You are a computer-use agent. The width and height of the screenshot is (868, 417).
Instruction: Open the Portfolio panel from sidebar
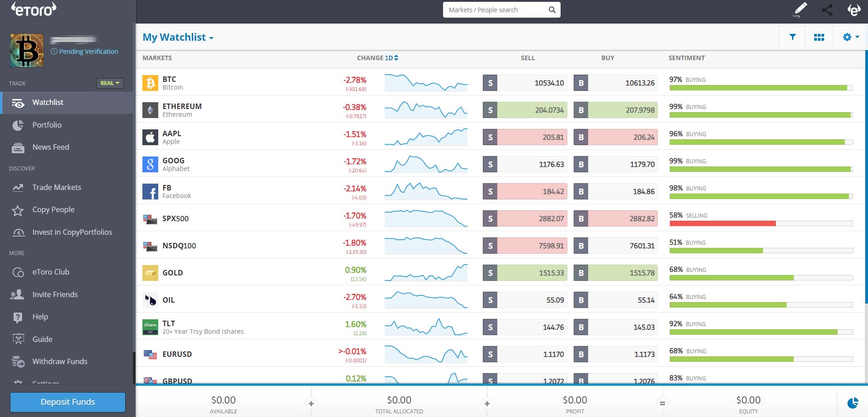pos(47,125)
